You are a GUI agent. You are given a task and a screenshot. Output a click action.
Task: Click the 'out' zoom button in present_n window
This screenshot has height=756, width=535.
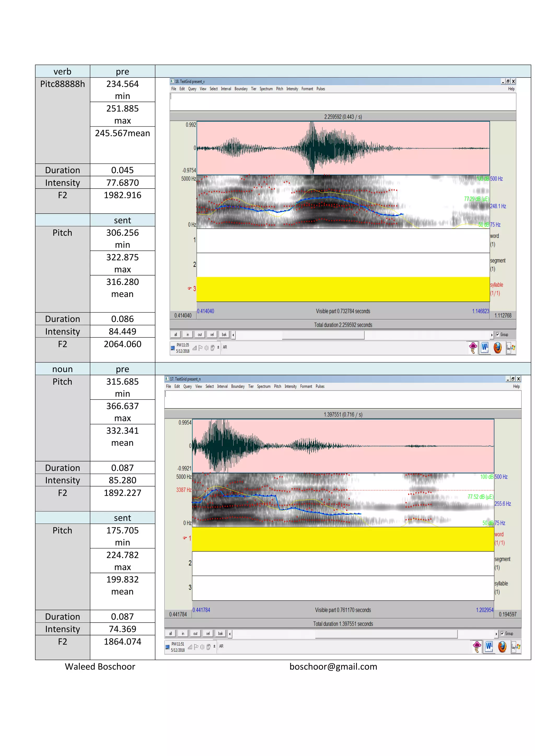point(195,634)
